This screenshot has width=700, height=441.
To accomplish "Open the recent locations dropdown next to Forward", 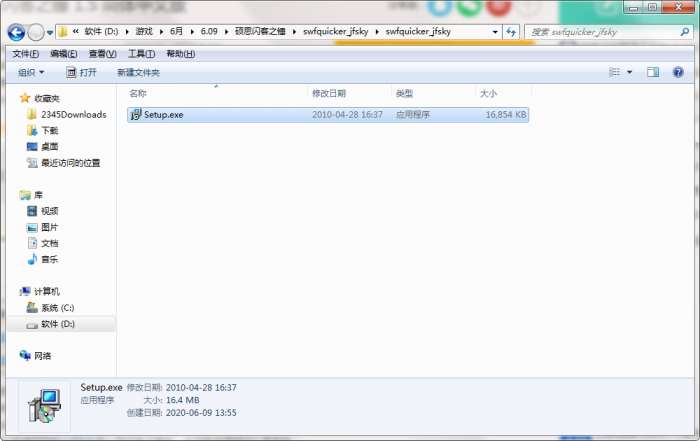I will pos(50,33).
